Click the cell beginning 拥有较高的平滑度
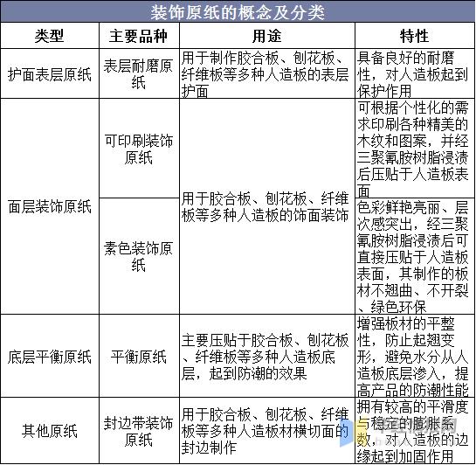The width and height of the screenshot is (476, 465). (x=415, y=430)
